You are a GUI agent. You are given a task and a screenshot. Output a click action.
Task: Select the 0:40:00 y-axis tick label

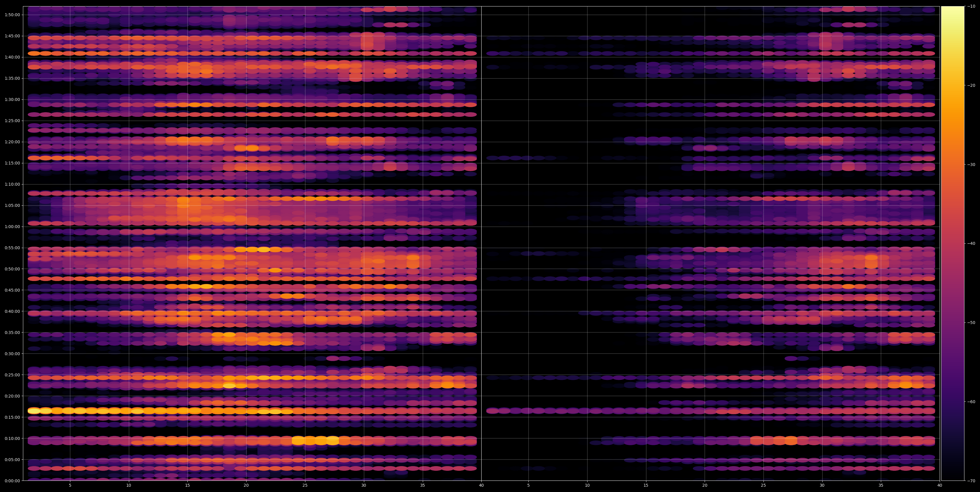[12, 311]
